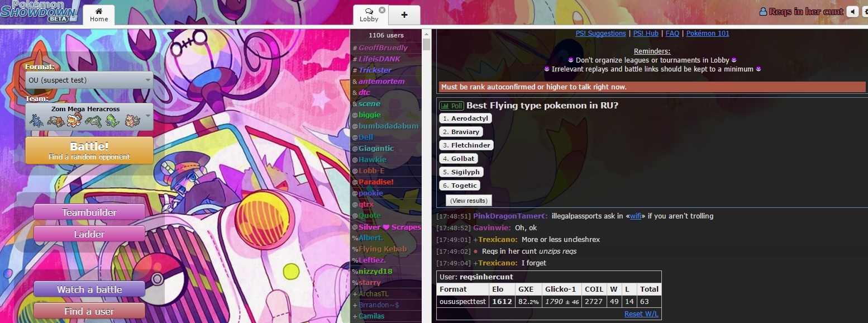Mute sound with the speaker icon
The image size is (868, 323).
(x=852, y=12)
